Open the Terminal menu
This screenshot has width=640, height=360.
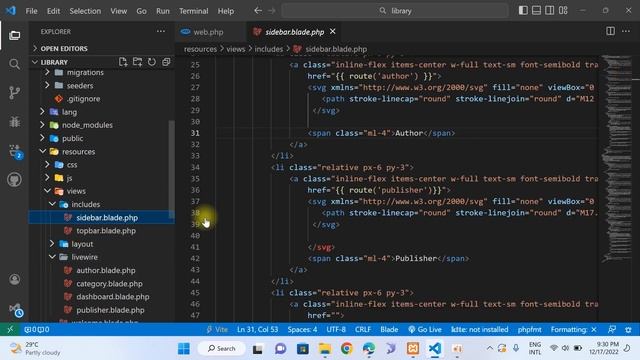coord(193,11)
